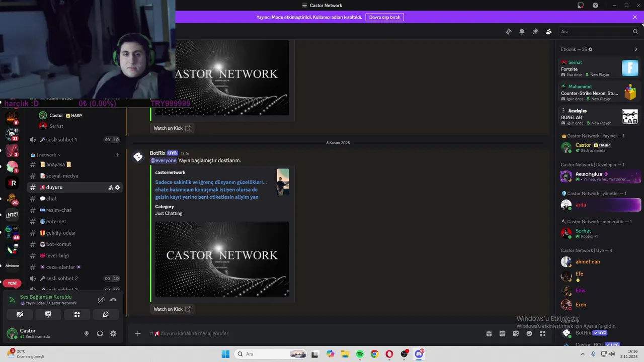The height and width of the screenshot is (362, 644).
Task: Open the Etkinlik settings gear
Action: (590, 49)
